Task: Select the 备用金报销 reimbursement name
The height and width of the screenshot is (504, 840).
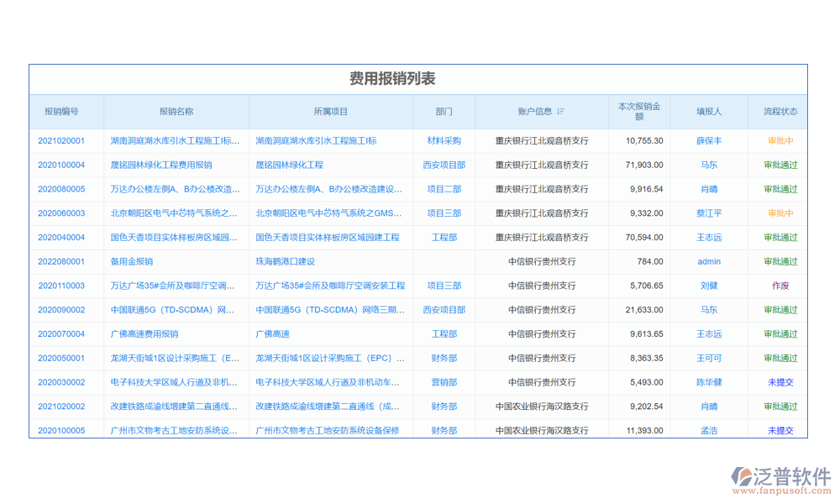Action: 132,262
